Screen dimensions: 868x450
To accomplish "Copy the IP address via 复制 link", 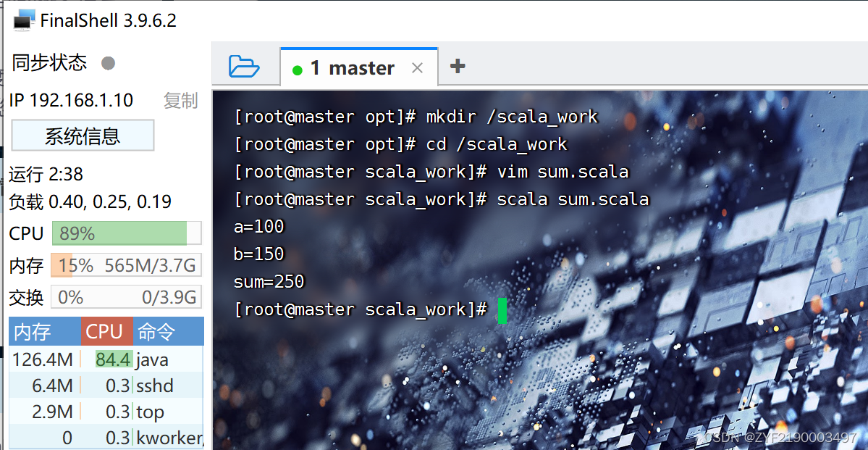I will (x=180, y=101).
